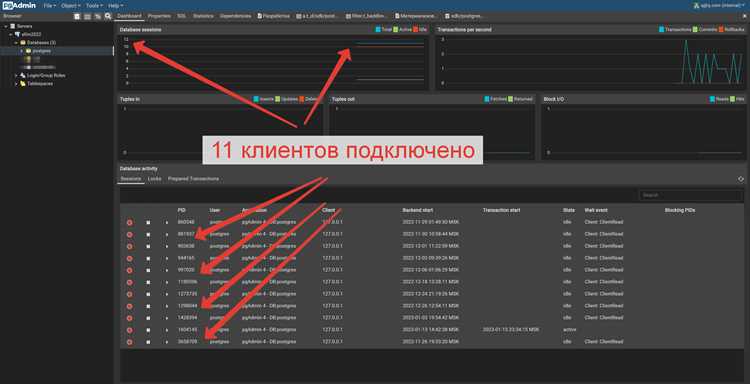Screen dimensions: 750x384
Task: Click the Login/Group Roles icon
Action: 23,76
